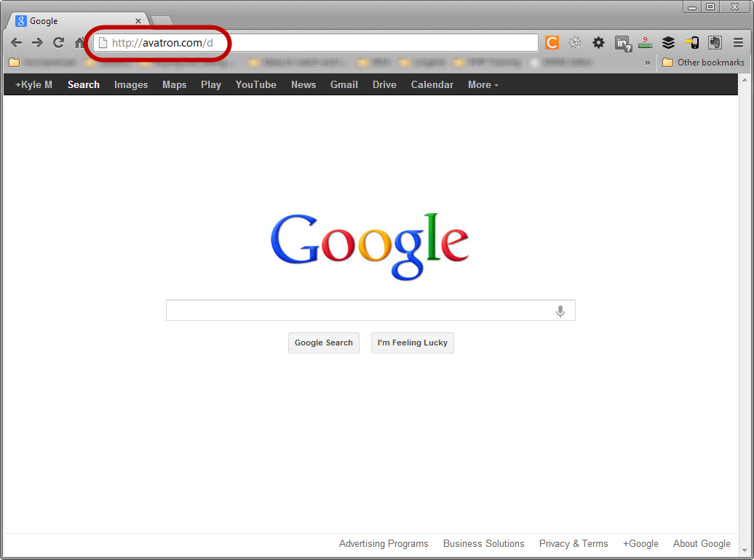The width and height of the screenshot is (754, 560).
Task: Close the Google tab
Action: [x=138, y=21]
